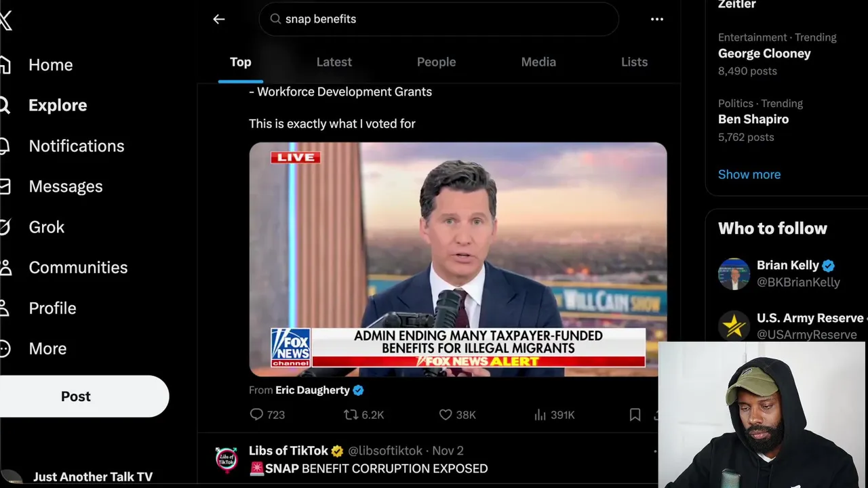The width and height of the screenshot is (868, 488).
Task: Go back with the left arrow
Action: click(x=219, y=19)
